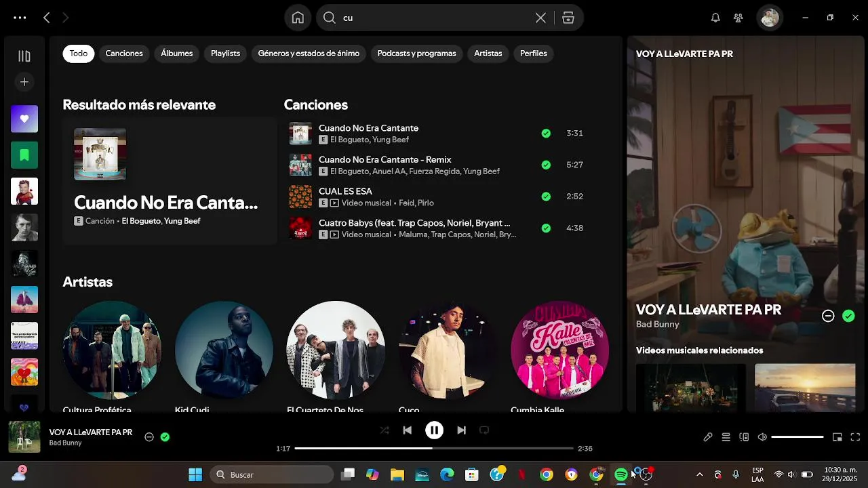Toggle saved check for Cuando No Era Cantante 3:31
The height and width of the screenshot is (488, 868).
point(546,134)
